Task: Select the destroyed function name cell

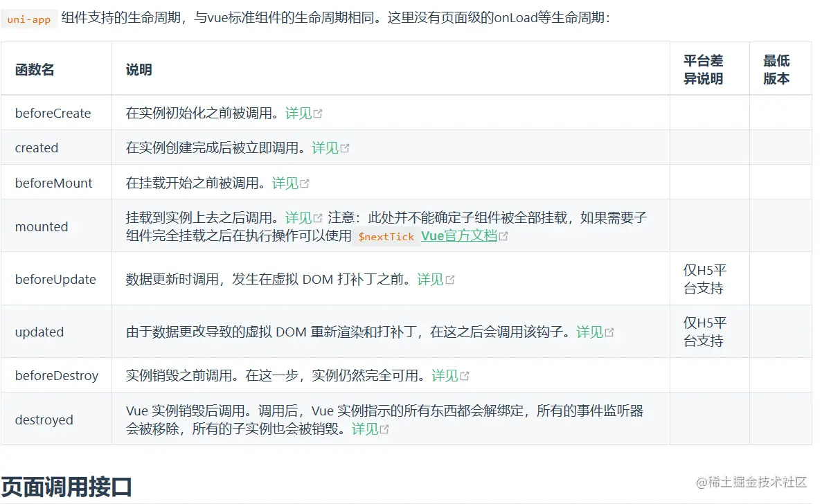Action: pos(57,420)
